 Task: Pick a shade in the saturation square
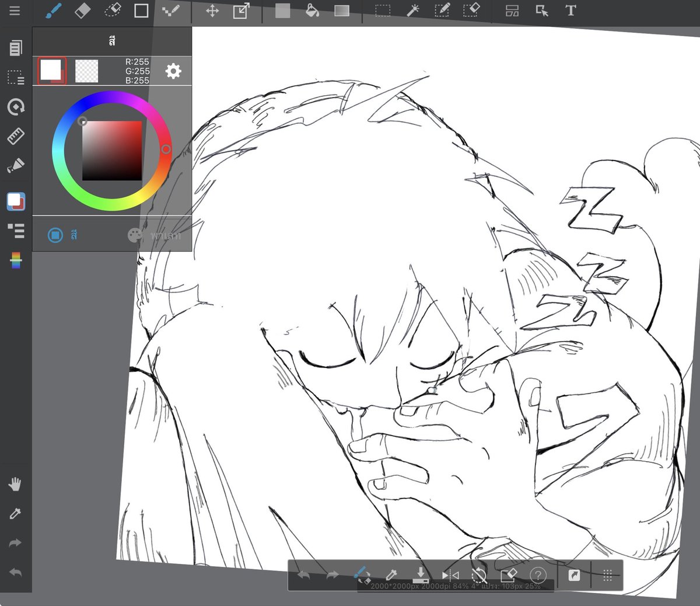coord(112,151)
